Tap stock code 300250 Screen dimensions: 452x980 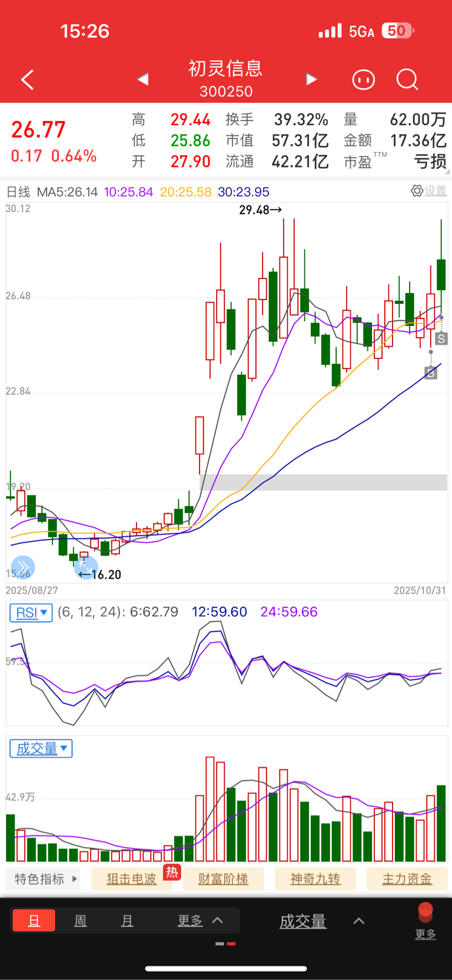coord(226,91)
